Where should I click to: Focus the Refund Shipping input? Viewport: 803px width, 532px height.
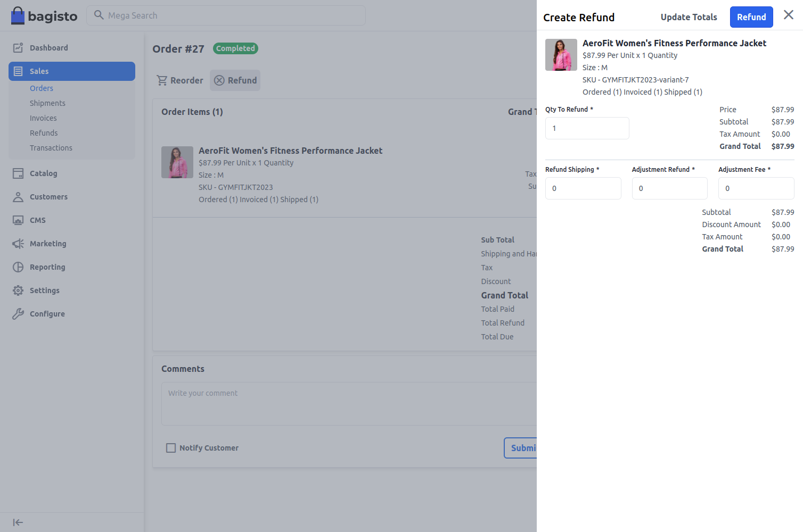[583, 188]
